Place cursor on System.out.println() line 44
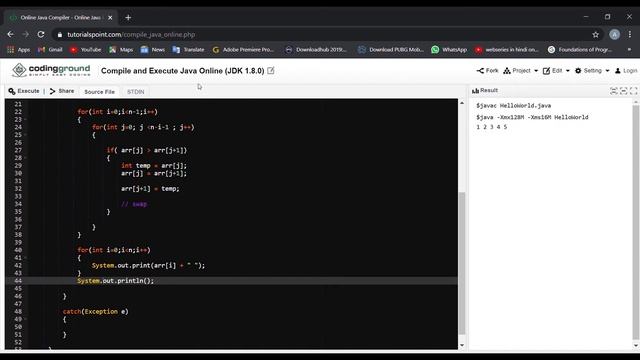 click(x=116, y=281)
